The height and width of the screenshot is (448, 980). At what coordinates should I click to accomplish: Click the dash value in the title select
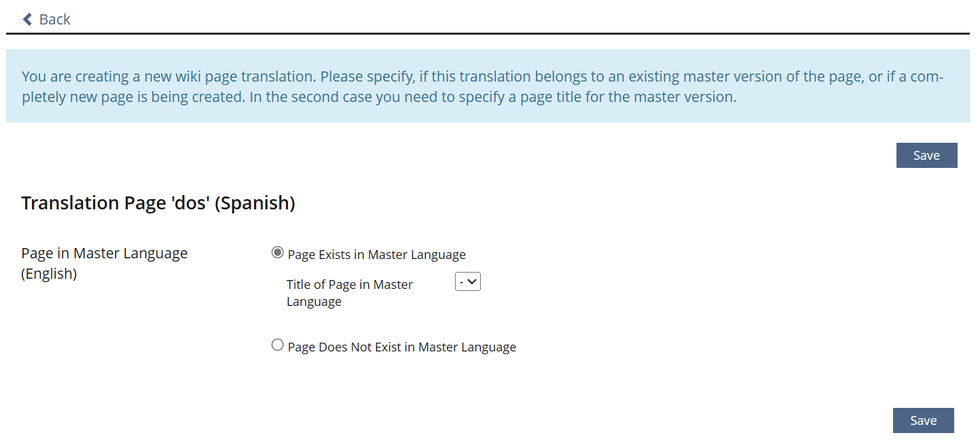[x=462, y=281]
